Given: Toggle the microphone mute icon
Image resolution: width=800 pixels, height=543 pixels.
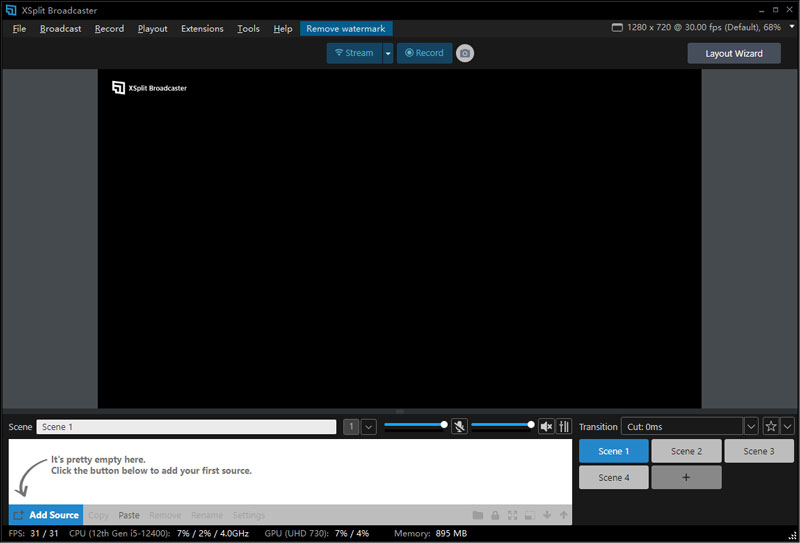Looking at the screenshot, I should pos(460,426).
